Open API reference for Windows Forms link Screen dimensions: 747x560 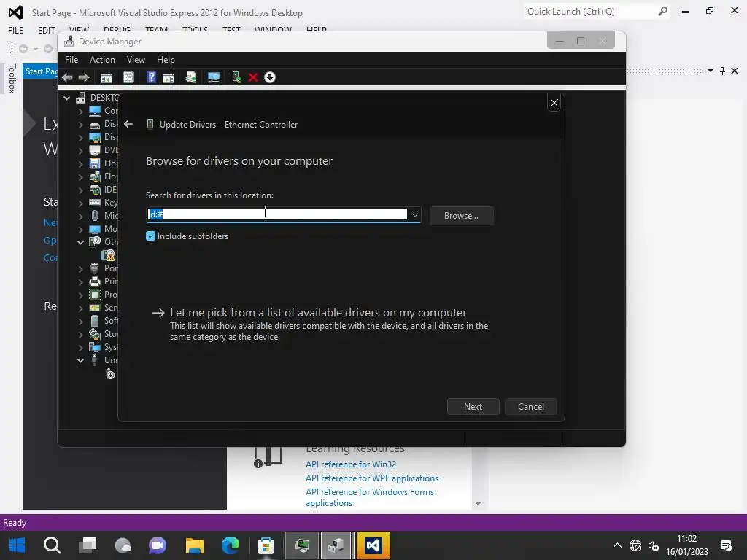coord(370,497)
